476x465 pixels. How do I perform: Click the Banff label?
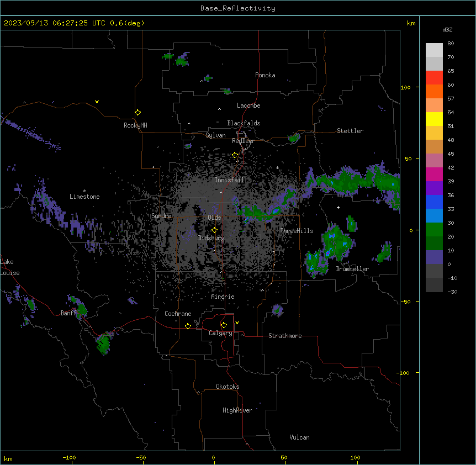(x=68, y=313)
